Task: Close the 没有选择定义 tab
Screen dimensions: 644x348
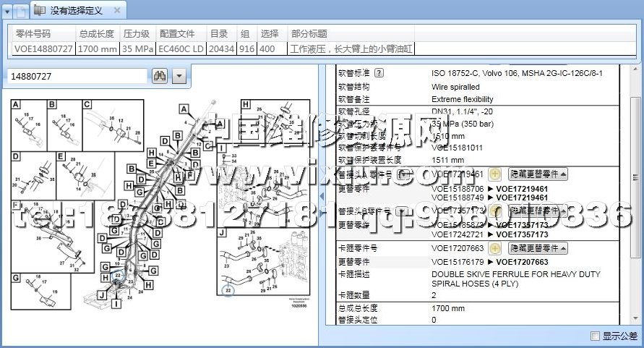Action: [x=118, y=11]
